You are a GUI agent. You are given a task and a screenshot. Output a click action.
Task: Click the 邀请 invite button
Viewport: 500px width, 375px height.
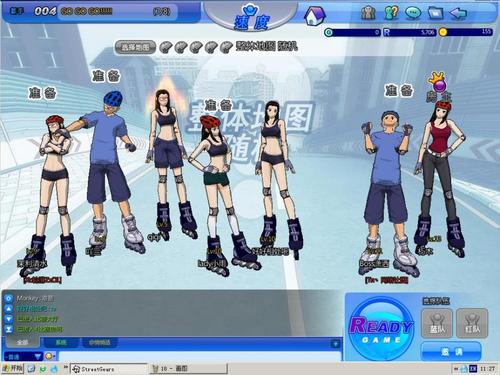point(451,351)
